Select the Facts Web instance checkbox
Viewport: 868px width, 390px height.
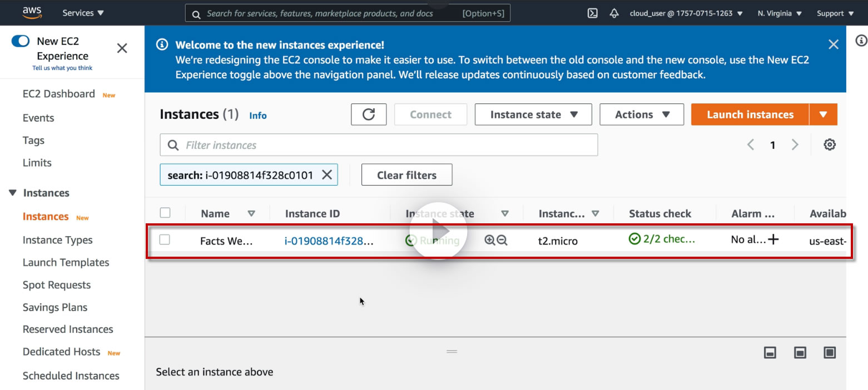click(165, 239)
